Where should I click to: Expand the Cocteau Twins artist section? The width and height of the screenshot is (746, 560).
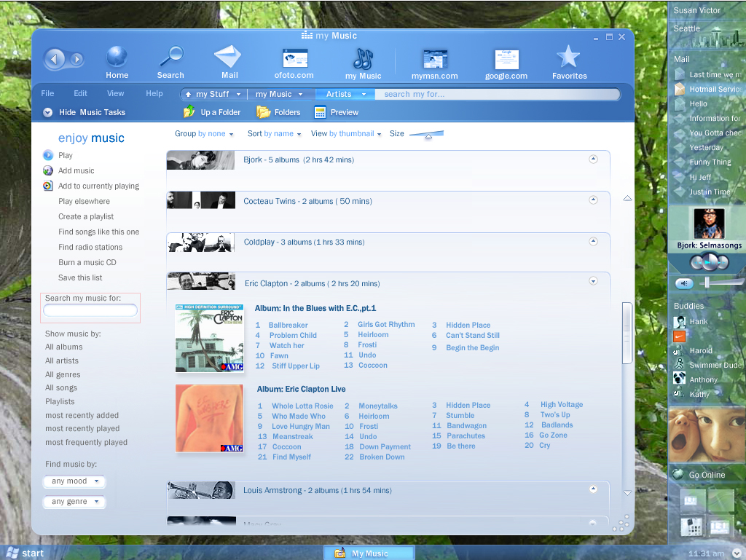(x=593, y=200)
